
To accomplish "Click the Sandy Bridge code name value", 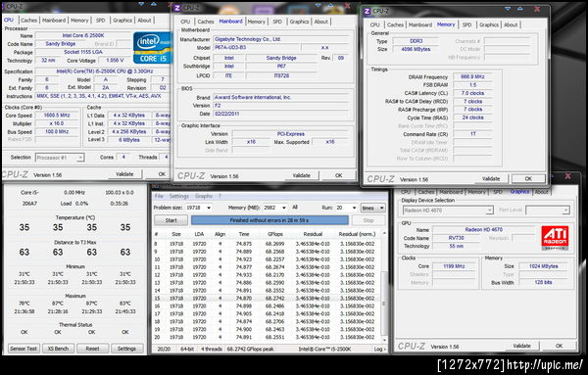I will pyautogui.click(x=61, y=44).
